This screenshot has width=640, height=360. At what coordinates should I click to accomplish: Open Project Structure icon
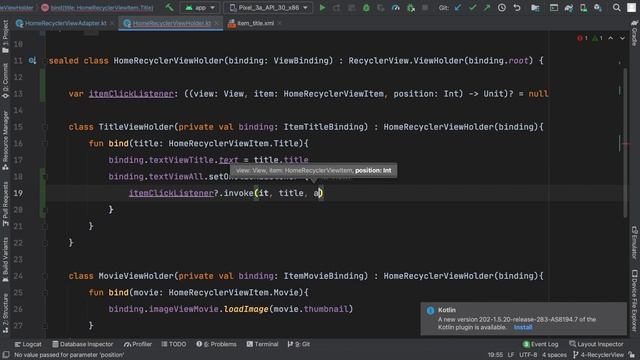click(x=535, y=8)
